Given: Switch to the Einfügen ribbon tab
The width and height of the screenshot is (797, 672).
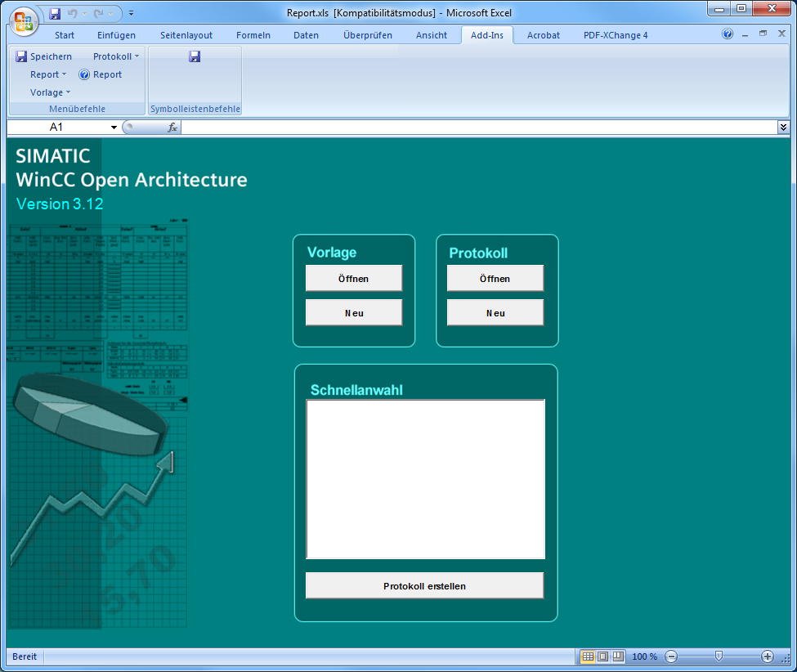Looking at the screenshot, I should pos(116,35).
